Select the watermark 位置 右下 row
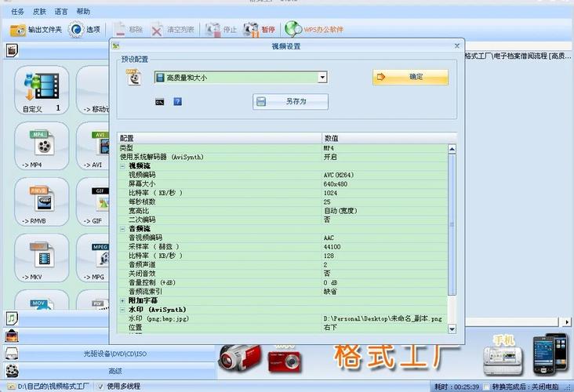The image size is (574, 392). coord(283,328)
